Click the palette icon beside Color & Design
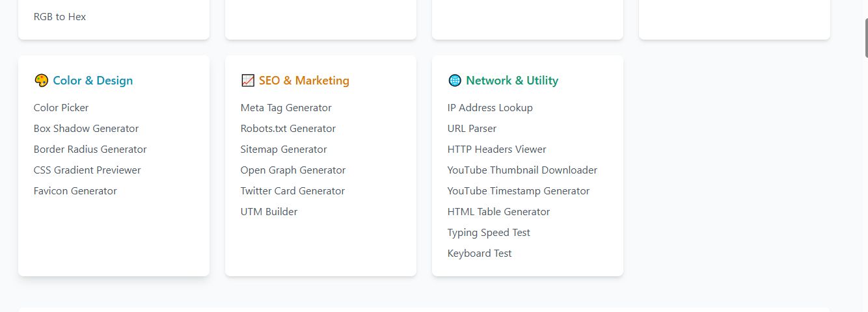 pyautogui.click(x=41, y=81)
